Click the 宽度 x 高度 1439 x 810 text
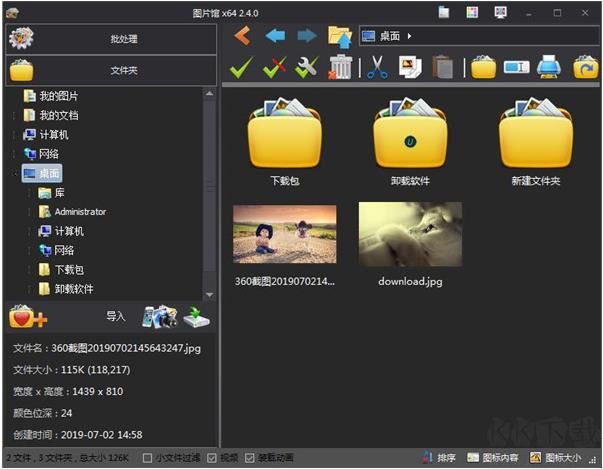 click(68, 392)
